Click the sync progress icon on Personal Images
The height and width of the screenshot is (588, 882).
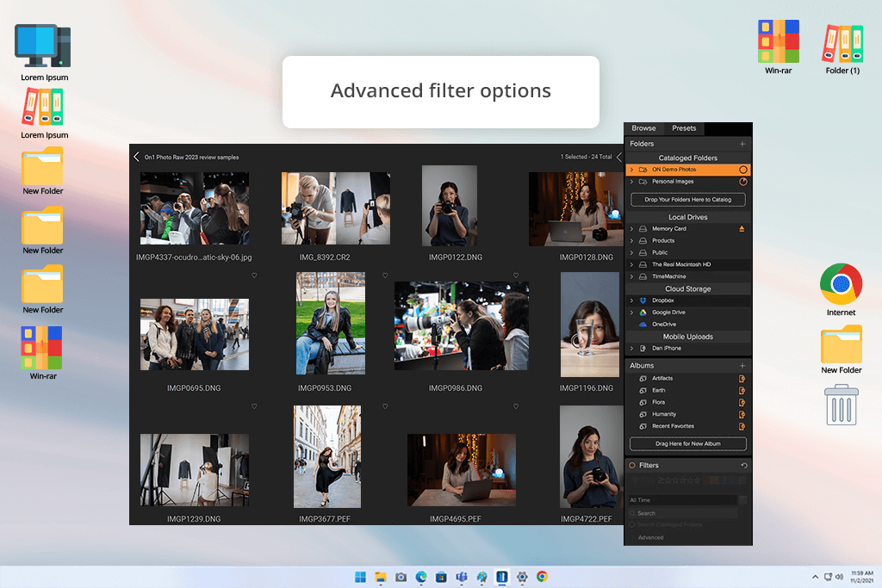pyautogui.click(x=743, y=182)
